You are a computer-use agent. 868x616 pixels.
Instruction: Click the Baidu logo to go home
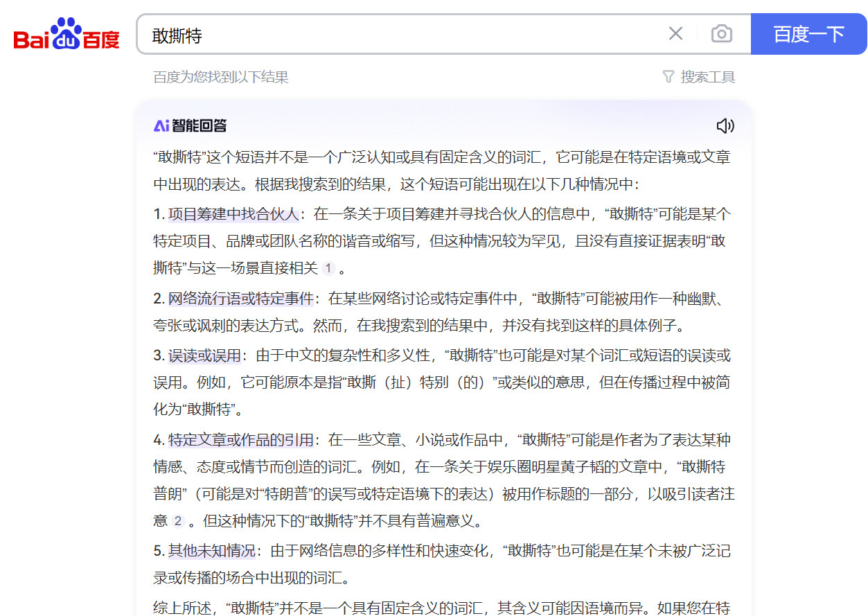tap(67, 34)
